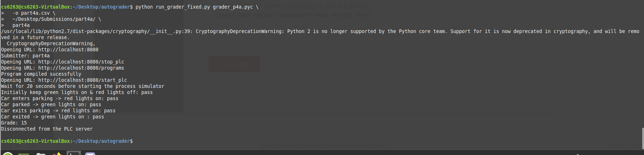Click the first http://localhost:8080 URL line
The height and width of the screenshot is (155, 644).
click(50, 50)
